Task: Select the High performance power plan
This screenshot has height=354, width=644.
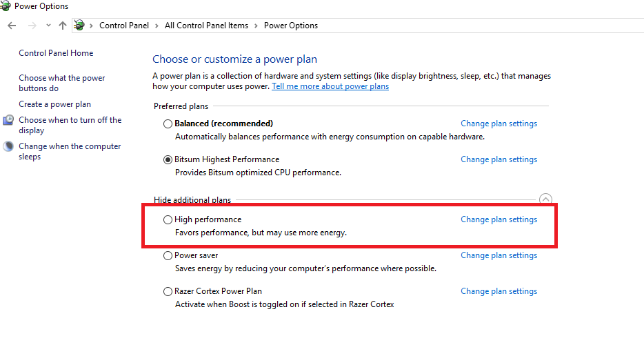Action: pos(168,220)
